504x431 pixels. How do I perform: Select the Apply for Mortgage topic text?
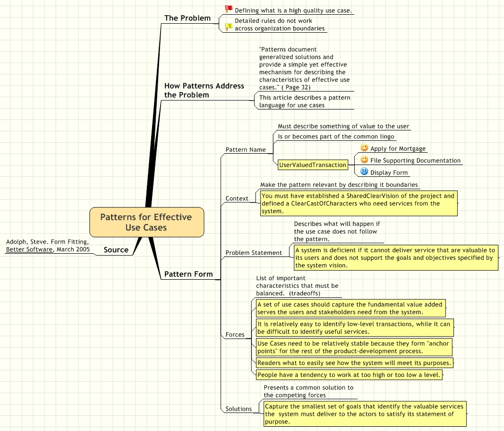point(398,148)
